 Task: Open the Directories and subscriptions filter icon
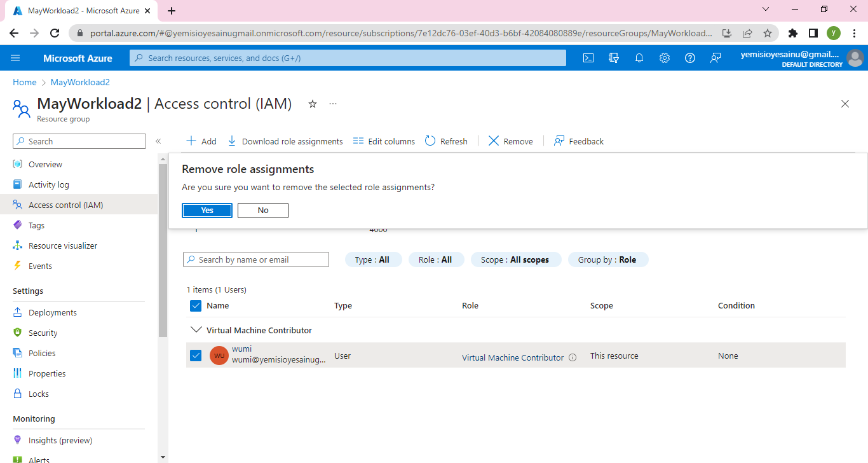coord(614,58)
